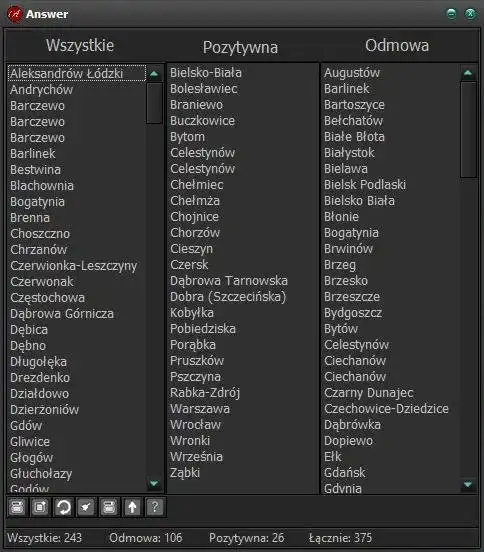Click down arrow of Odmowa list scrollbar
Viewport: 484px width, 552px height.
tap(468, 484)
